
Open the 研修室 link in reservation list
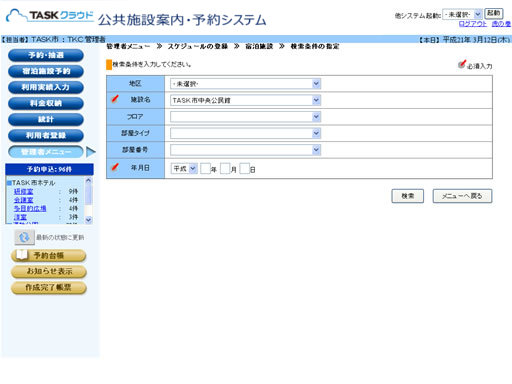pyautogui.click(x=23, y=191)
